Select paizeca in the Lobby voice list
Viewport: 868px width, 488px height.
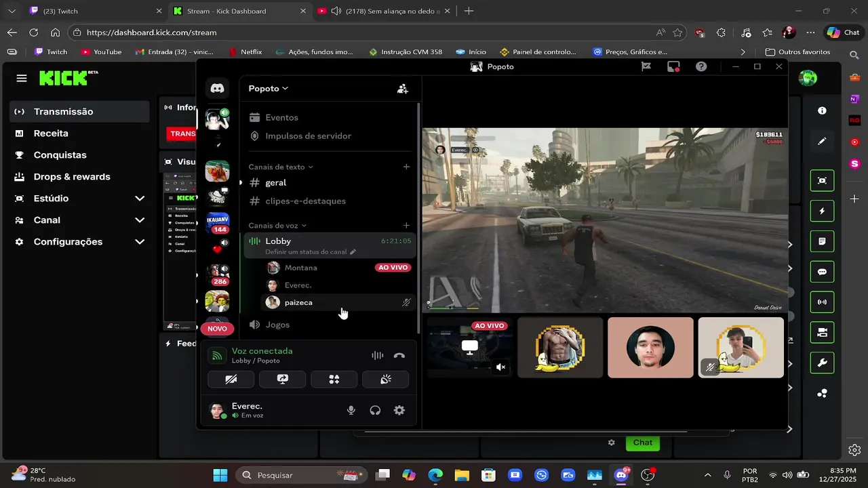click(x=337, y=302)
